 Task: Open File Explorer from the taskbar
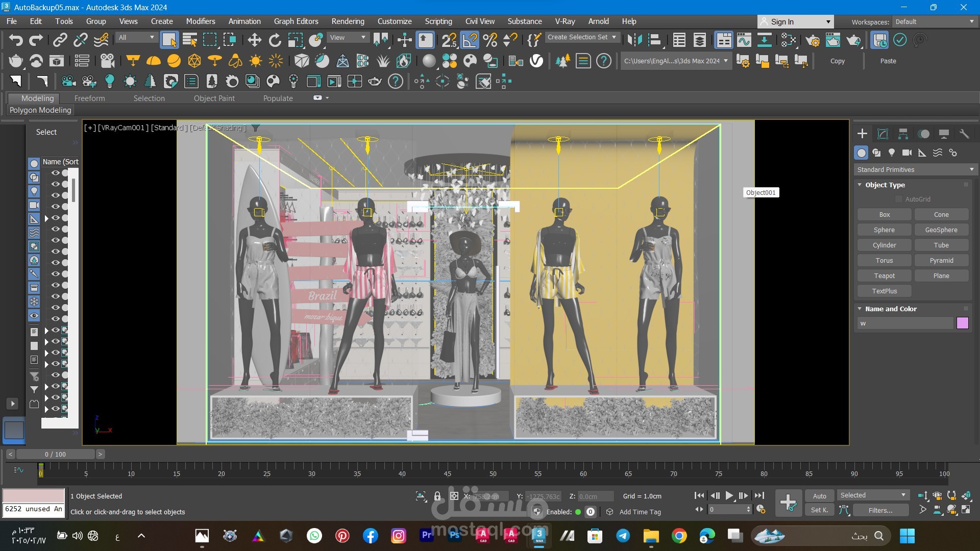point(651,536)
